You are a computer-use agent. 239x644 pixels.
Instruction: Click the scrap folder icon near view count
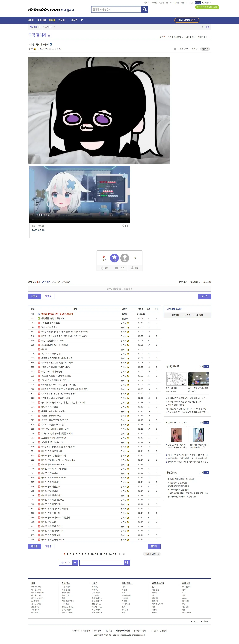pyautogui.click(x=175, y=49)
